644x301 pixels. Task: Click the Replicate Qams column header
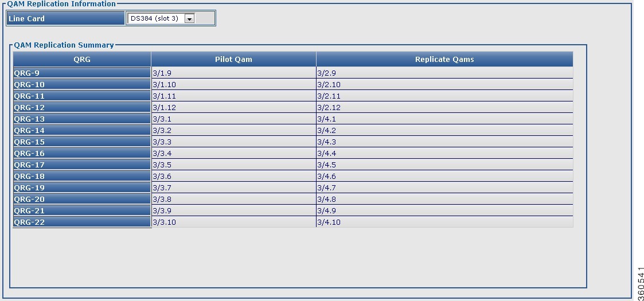click(444, 59)
